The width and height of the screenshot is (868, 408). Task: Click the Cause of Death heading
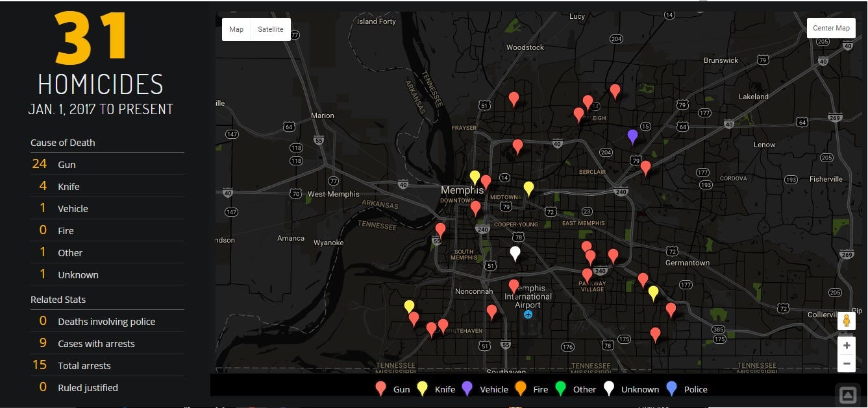[63, 143]
